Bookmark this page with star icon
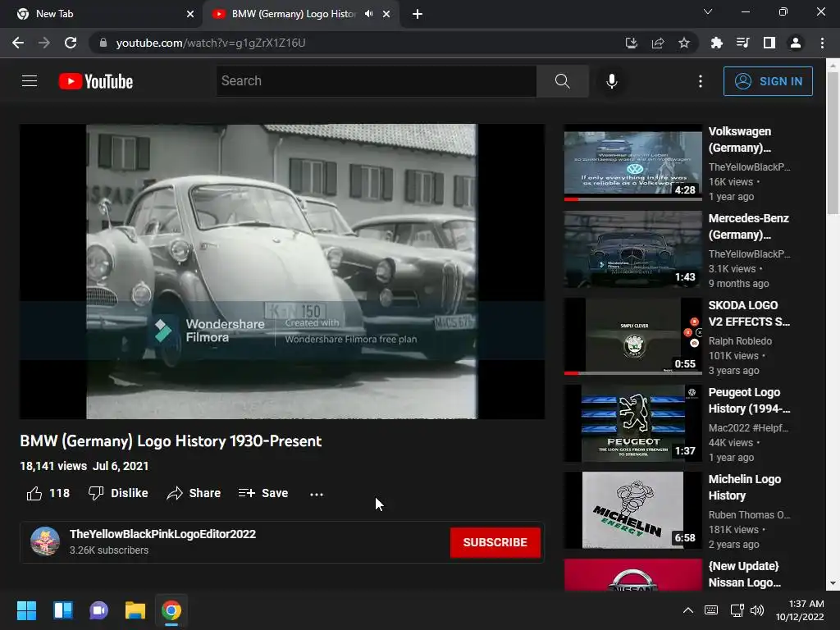 pos(684,43)
